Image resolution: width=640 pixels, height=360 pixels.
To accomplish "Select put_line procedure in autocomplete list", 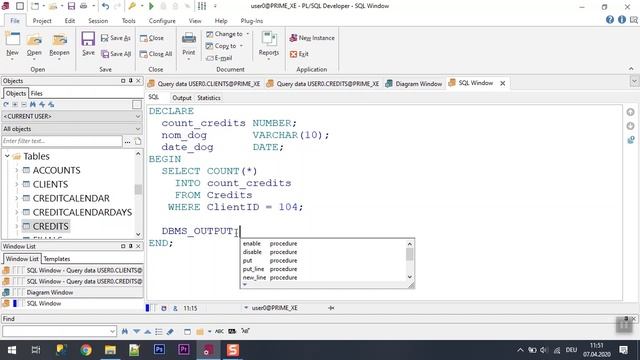I will coord(270,269).
